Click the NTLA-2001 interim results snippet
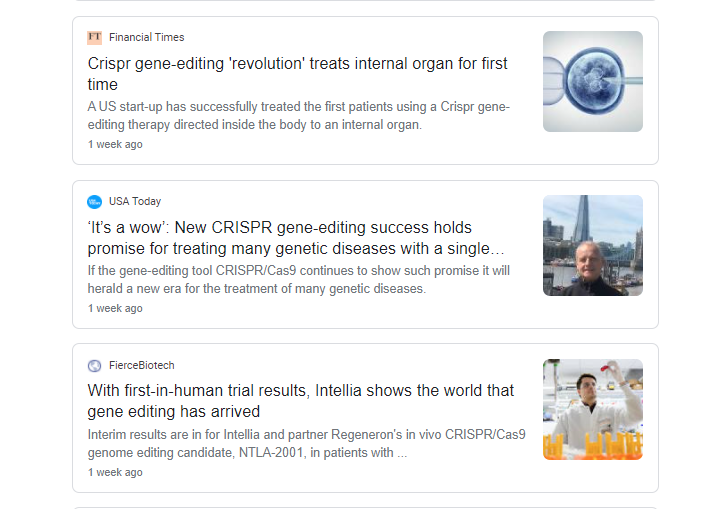 (306, 443)
